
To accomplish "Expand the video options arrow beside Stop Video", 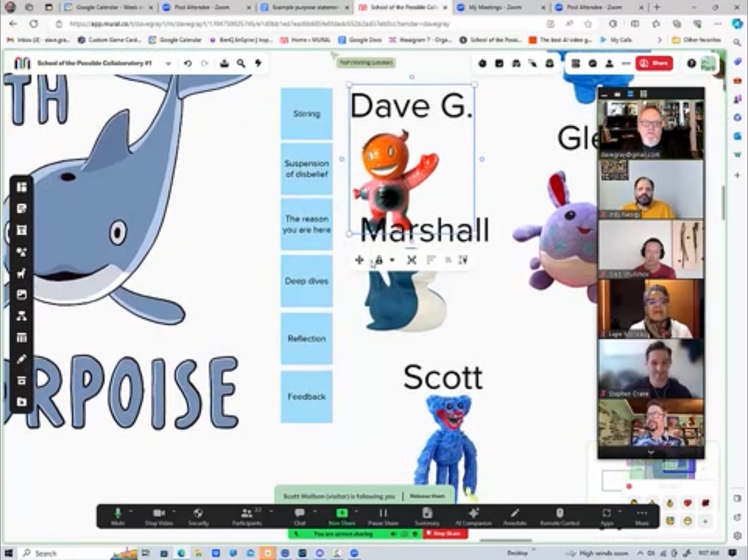I will [174, 512].
